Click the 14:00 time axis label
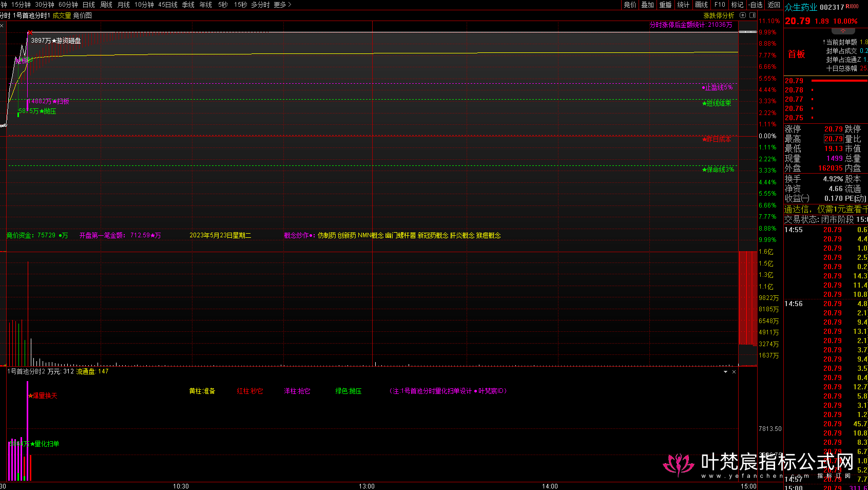This screenshot has height=490, width=868. (550, 486)
